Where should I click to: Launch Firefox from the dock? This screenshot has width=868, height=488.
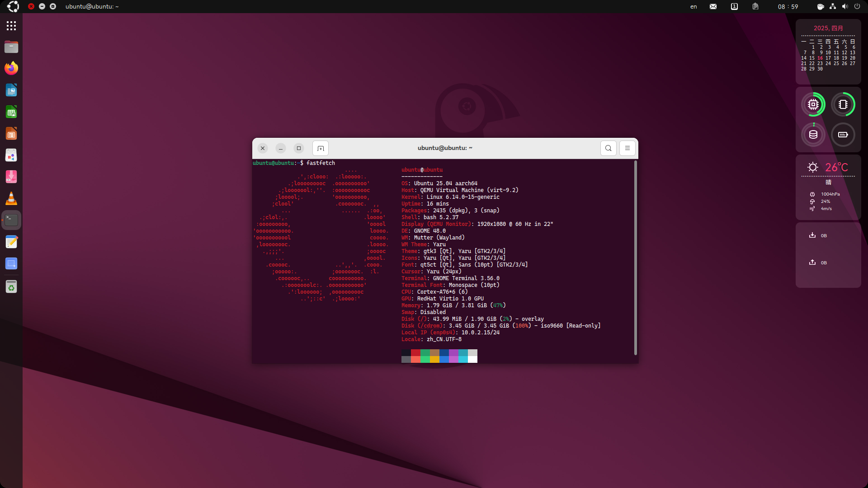(11, 68)
